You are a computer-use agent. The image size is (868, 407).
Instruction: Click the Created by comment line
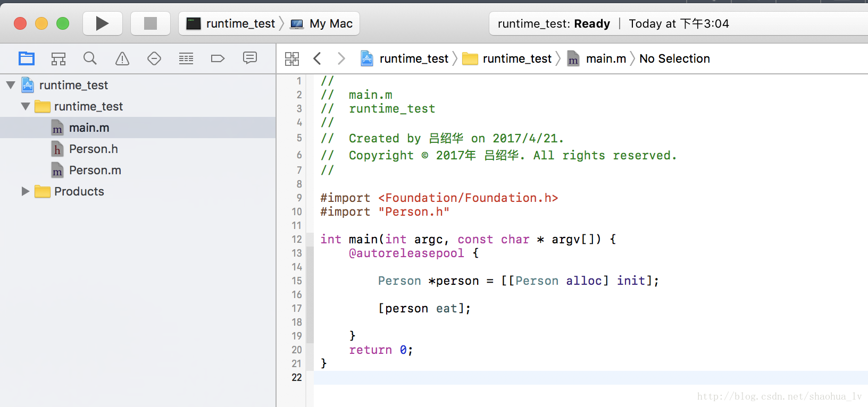(x=442, y=138)
